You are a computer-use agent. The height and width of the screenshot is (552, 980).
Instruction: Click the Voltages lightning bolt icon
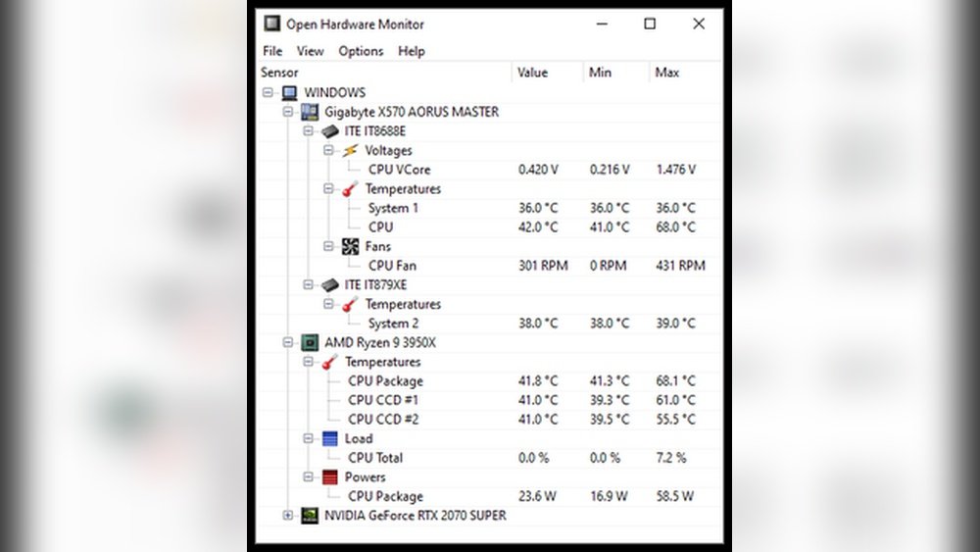click(x=350, y=150)
